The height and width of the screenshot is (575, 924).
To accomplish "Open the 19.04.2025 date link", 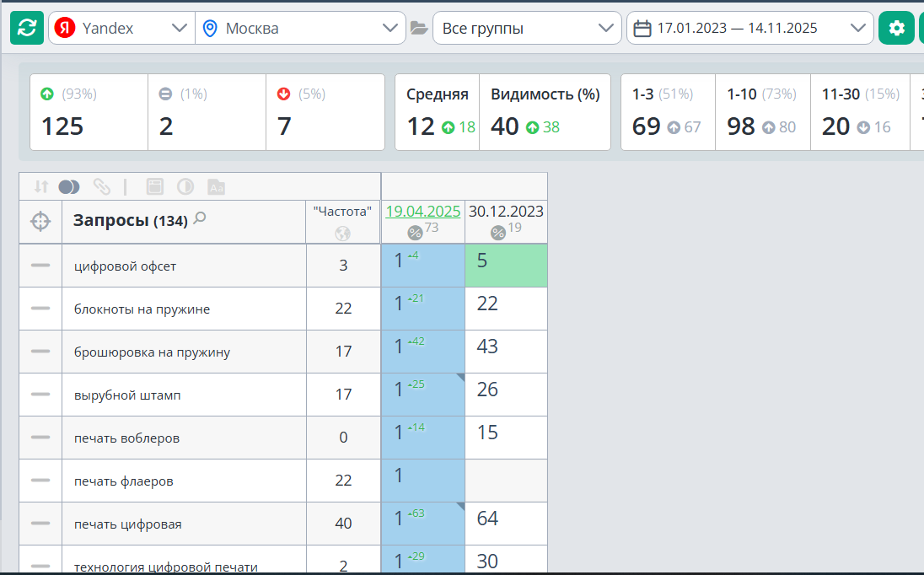I will [x=423, y=211].
